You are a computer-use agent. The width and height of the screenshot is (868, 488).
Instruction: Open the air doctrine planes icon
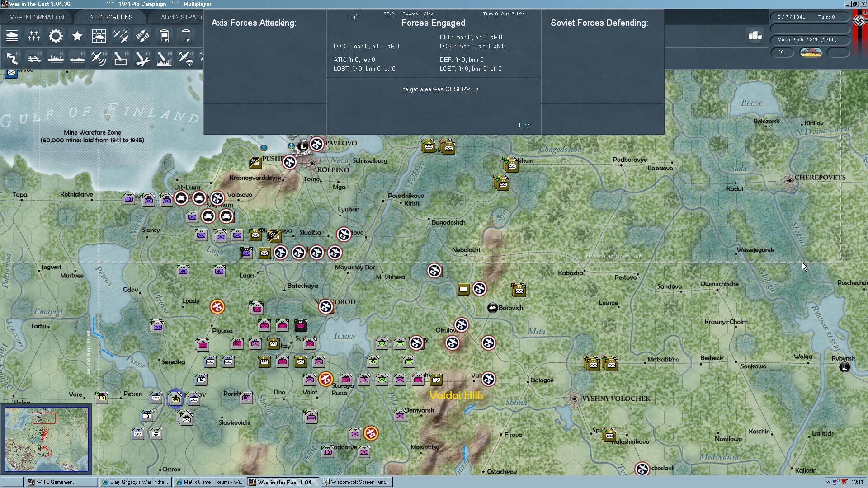click(x=121, y=36)
